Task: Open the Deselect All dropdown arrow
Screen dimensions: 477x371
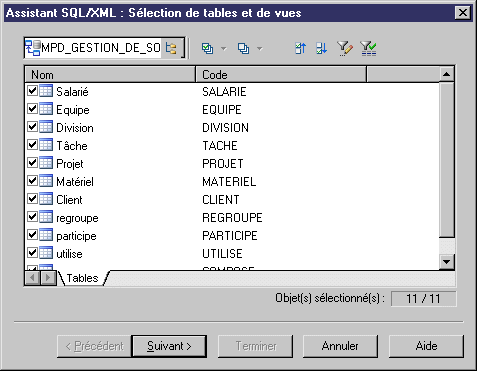Action: pos(259,49)
